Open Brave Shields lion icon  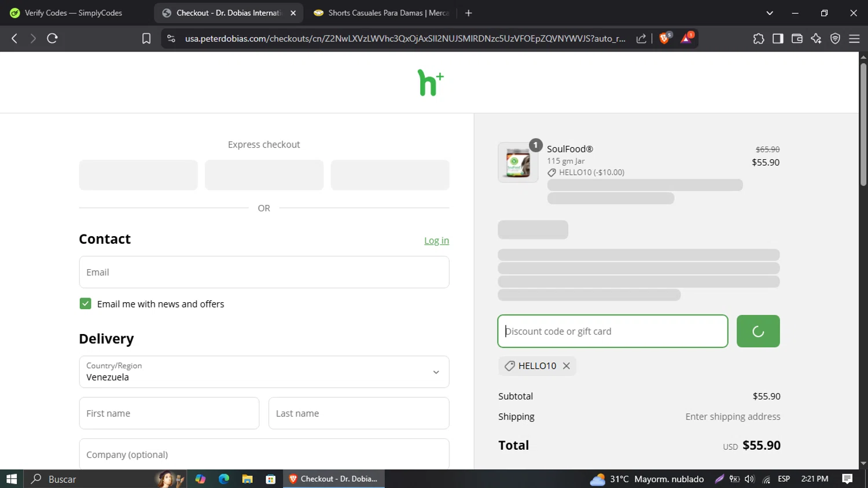pos(665,38)
